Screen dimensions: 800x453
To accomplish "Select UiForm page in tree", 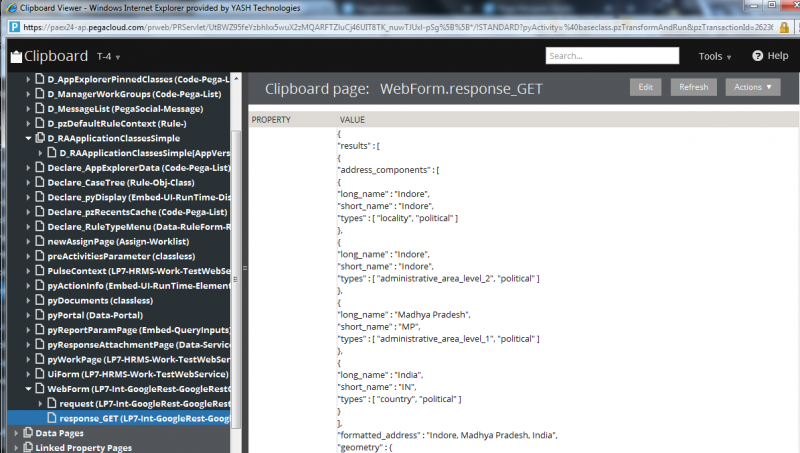I will click(138, 374).
